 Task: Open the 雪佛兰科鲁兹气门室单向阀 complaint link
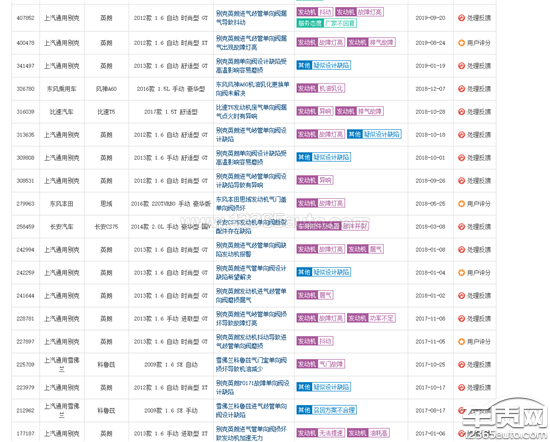coord(251,364)
